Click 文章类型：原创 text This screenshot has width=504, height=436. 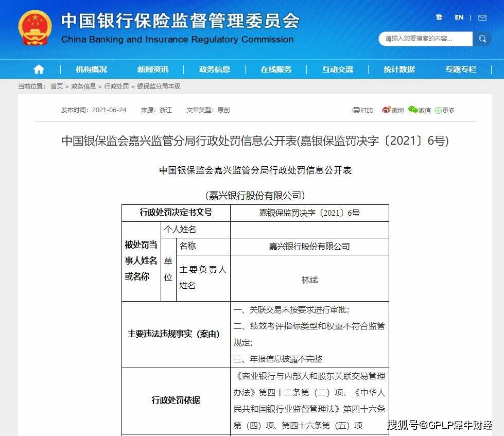208,110
